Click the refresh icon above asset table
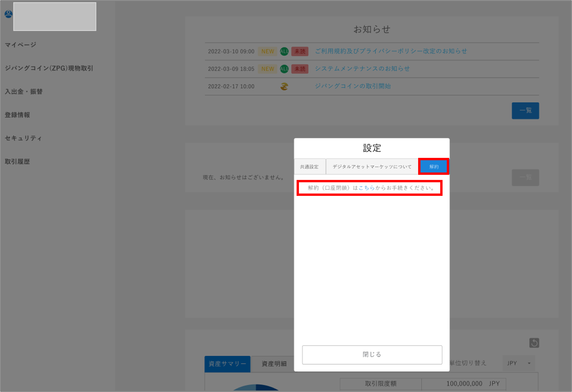This screenshot has height=392, width=572. [x=534, y=343]
